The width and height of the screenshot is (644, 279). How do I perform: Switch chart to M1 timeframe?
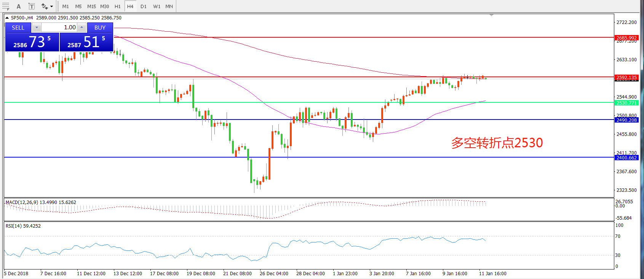tap(66, 6)
